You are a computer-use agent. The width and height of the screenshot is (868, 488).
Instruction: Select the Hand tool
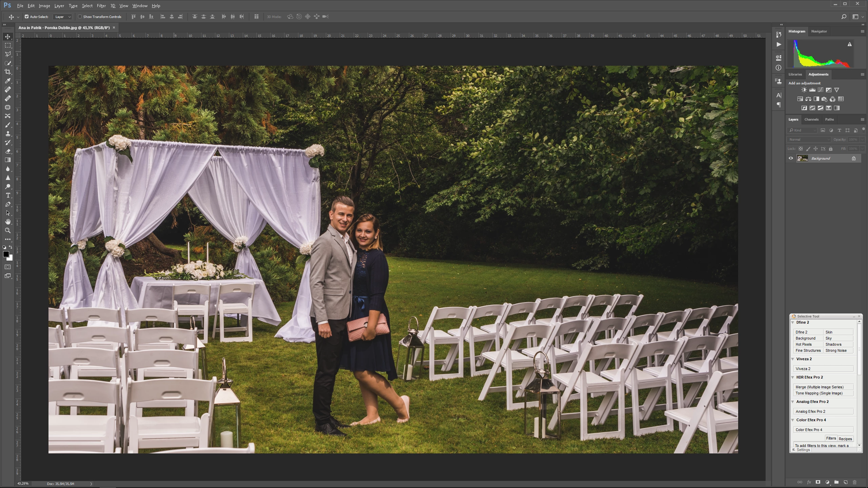[x=8, y=222]
